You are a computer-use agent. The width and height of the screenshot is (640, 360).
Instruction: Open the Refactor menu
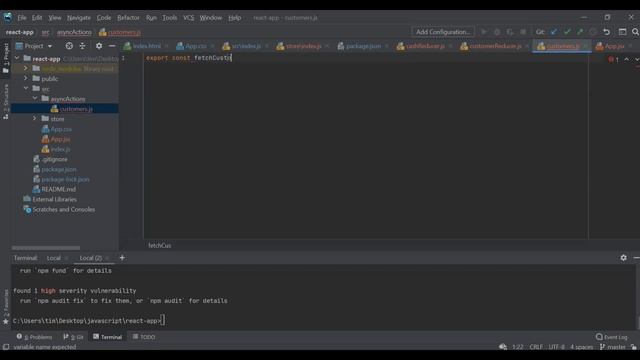coord(128,18)
